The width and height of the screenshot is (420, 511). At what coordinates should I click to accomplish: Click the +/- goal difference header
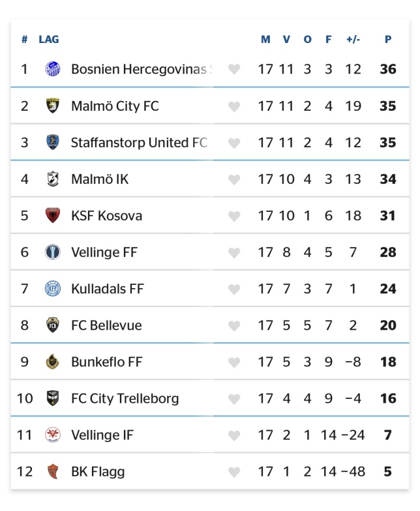(x=353, y=39)
